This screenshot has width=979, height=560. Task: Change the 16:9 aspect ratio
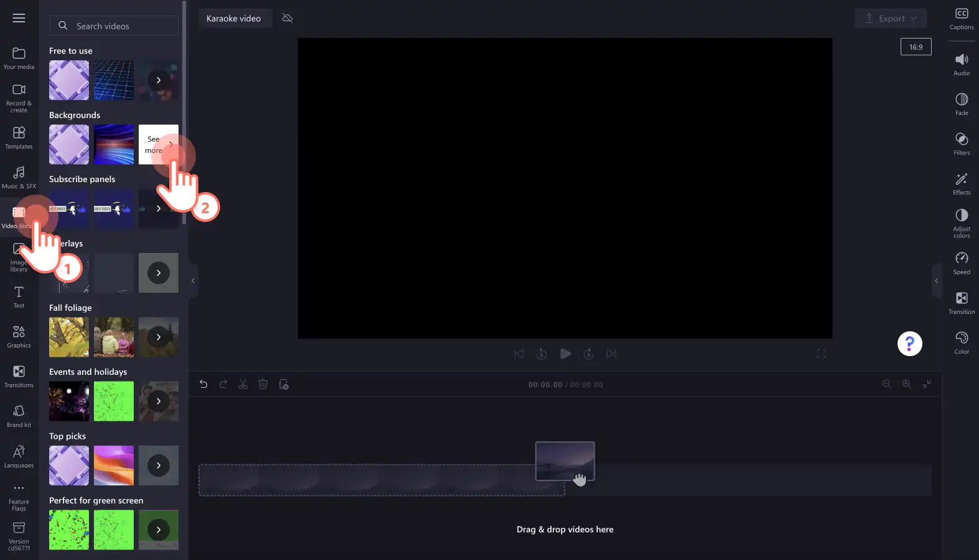(916, 47)
